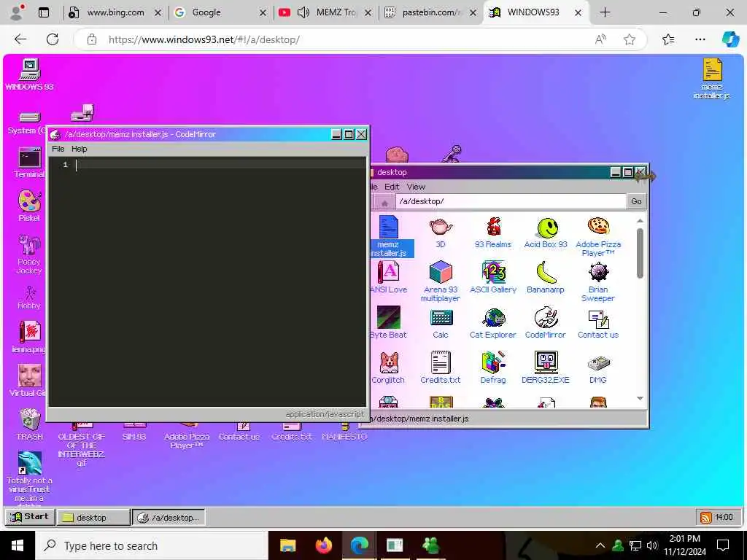Click the desktop window scroll up arrow

coord(640,220)
